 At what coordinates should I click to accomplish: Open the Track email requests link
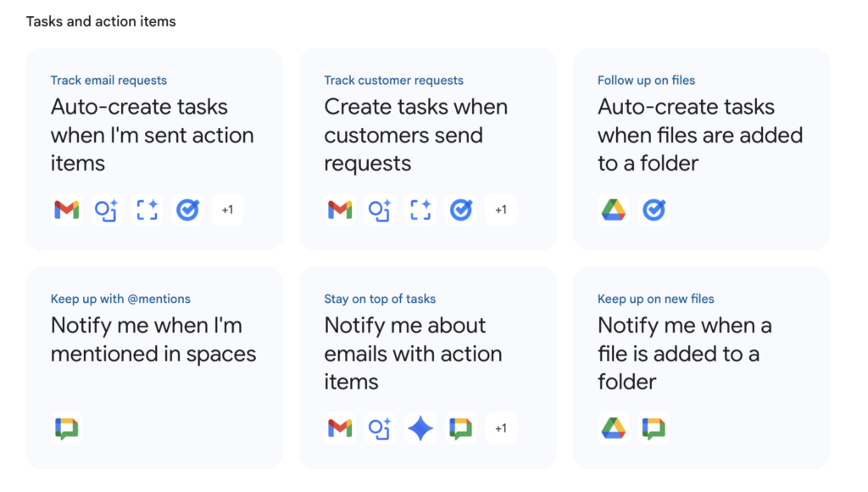pyautogui.click(x=108, y=80)
